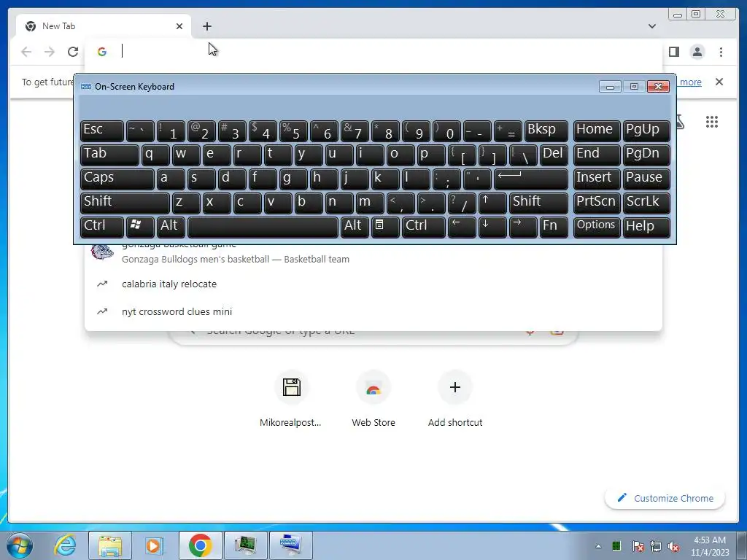Click On-Screen Keyboard taskbar icon

point(290,545)
